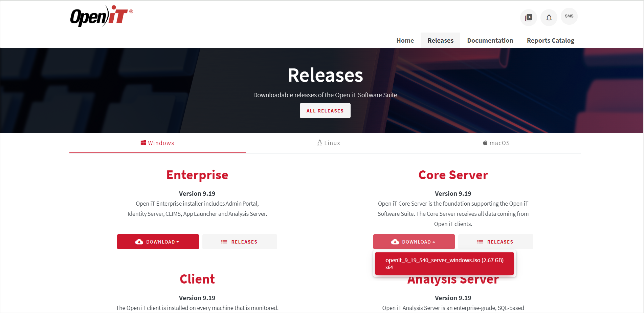Open Enterprise RELEASES list
This screenshot has width=644, height=313.
[x=240, y=242]
